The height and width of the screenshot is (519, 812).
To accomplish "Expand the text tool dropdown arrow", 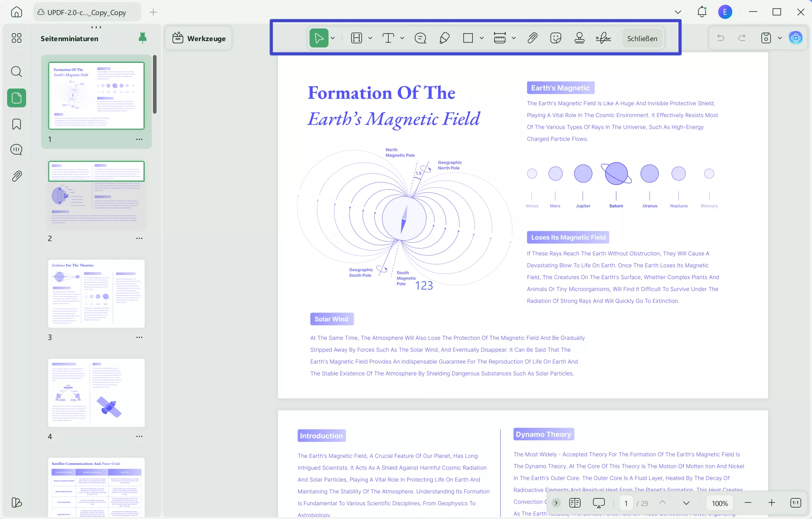I will pos(402,38).
